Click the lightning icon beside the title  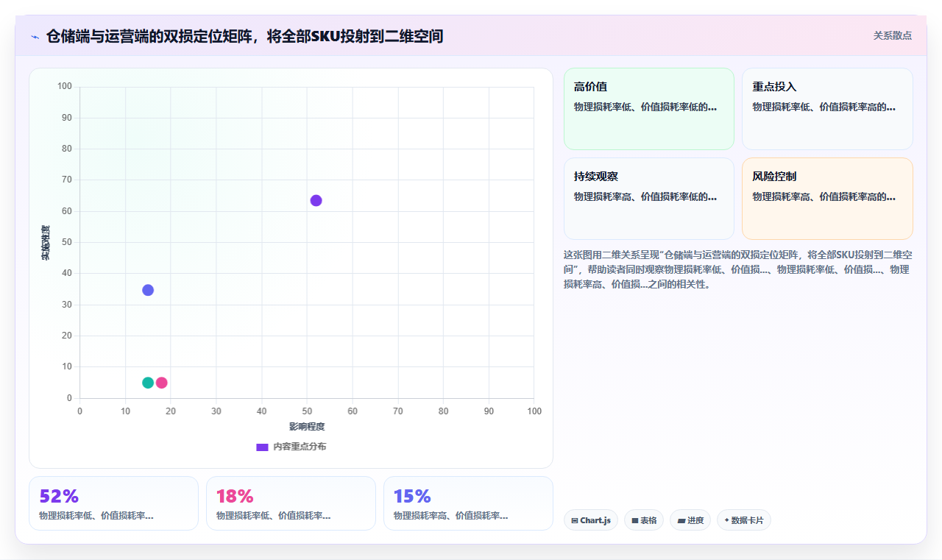pos(35,37)
